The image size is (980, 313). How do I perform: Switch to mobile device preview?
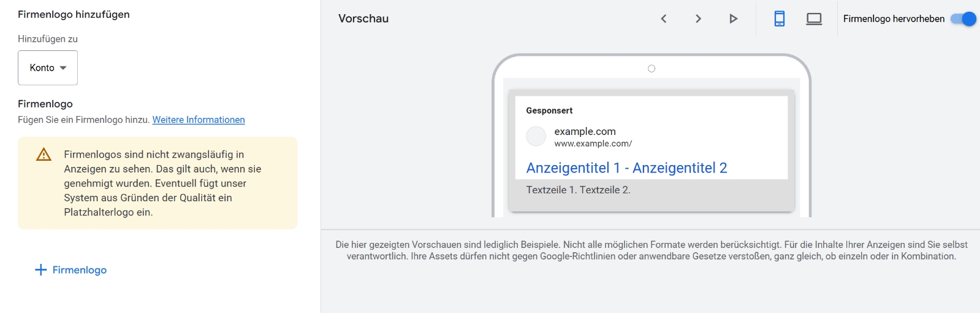click(x=780, y=19)
